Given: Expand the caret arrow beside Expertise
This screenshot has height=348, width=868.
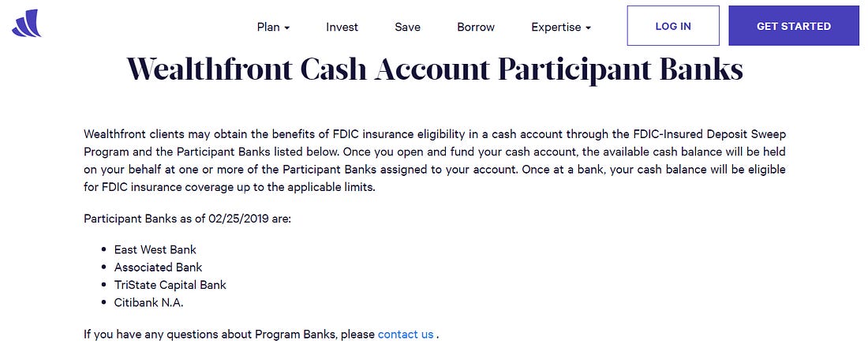Looking at the screenshot, I should coord(588,28).
